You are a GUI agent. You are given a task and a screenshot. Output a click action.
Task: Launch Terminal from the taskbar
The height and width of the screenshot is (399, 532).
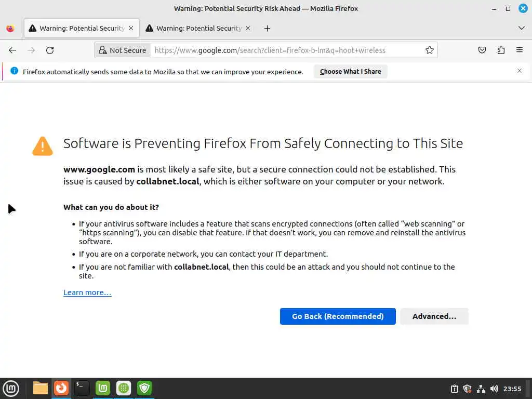pyautogui.click(x=82, y=388)
